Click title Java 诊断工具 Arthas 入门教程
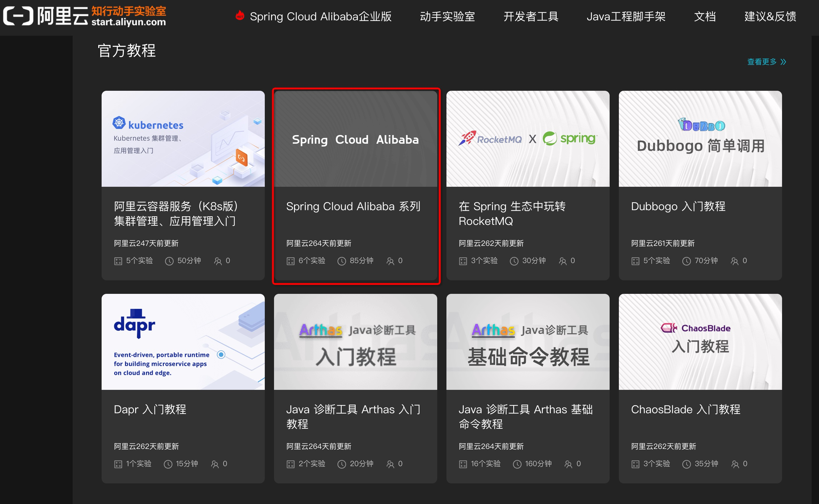819x504 pixels. pyautogui.click(x=353, y=417)
